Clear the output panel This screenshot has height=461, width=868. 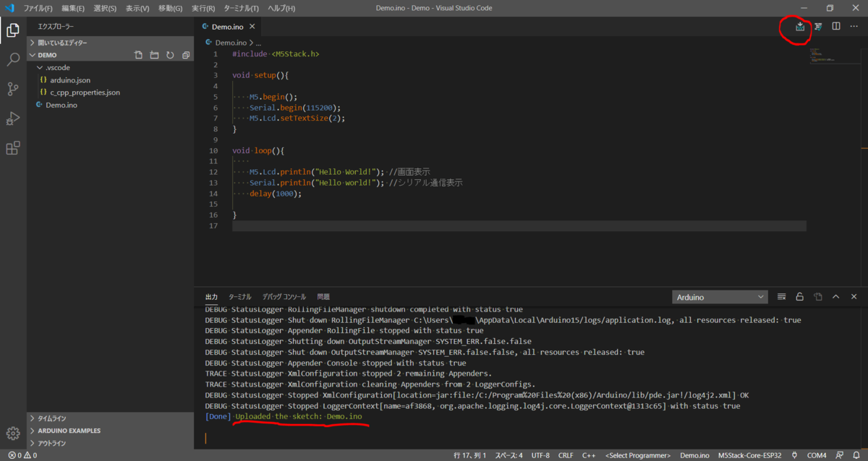[x=782, y=297]
